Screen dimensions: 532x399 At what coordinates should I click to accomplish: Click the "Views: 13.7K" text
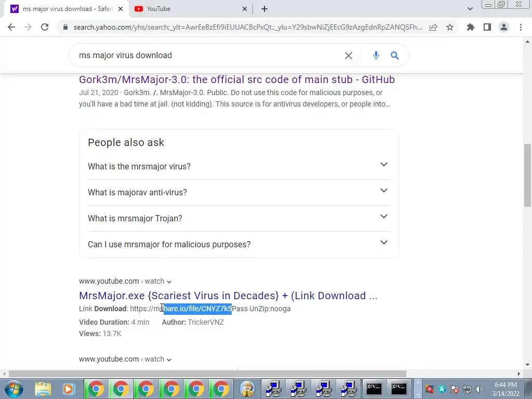[x=100, y=334]
